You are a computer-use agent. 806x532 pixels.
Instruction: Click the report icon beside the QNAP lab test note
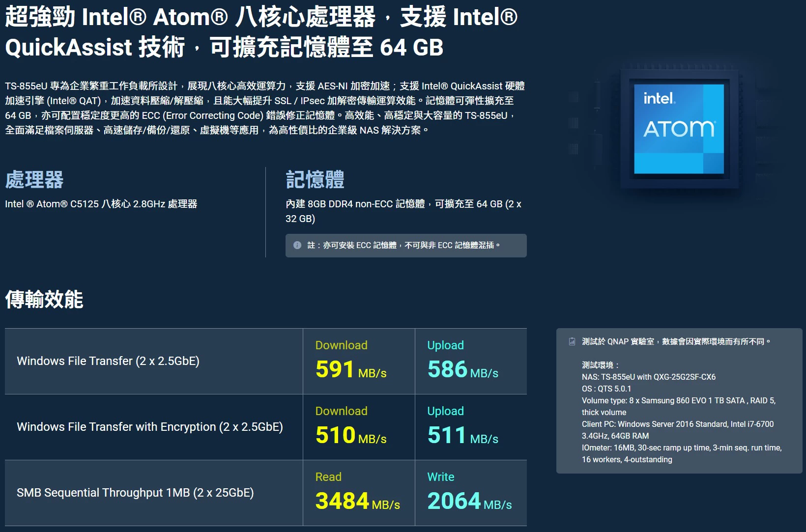pyautogui.click(x=572, y=341)
